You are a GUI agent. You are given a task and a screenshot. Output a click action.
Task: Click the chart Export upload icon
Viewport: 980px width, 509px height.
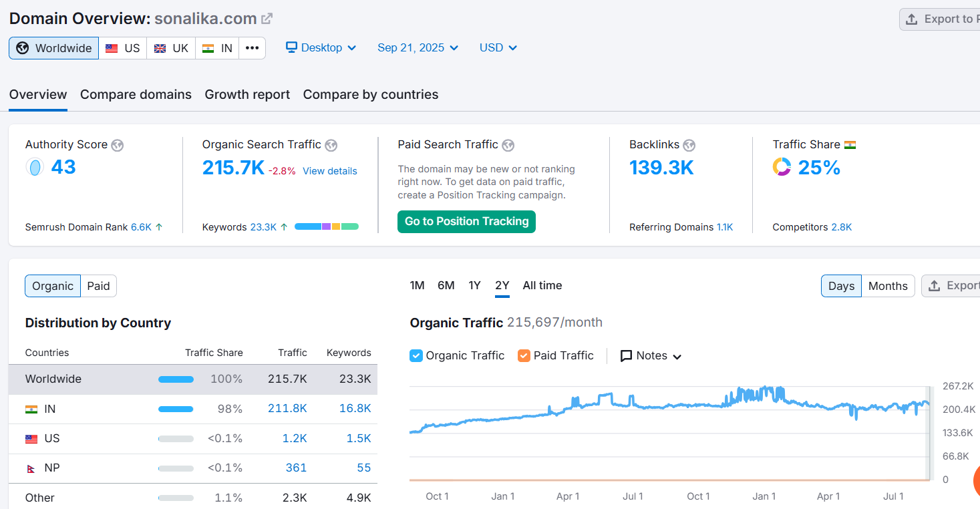tap(935, 286)
